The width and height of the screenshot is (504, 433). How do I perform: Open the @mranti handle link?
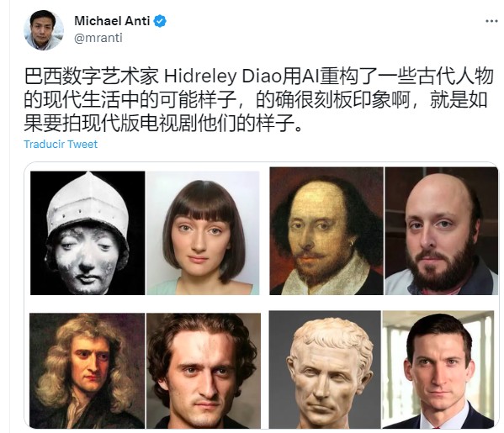click(x=98, y=38)
